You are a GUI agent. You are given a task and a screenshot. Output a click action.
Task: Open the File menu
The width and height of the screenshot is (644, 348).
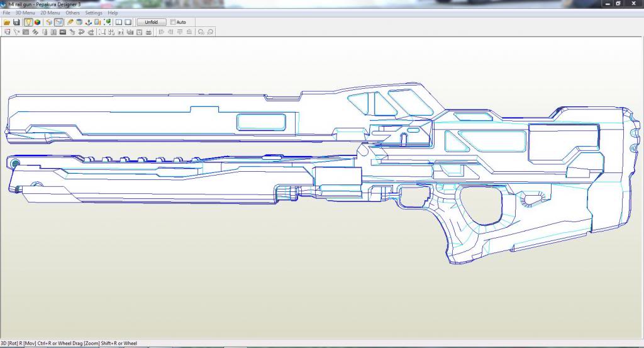(6, 13)
